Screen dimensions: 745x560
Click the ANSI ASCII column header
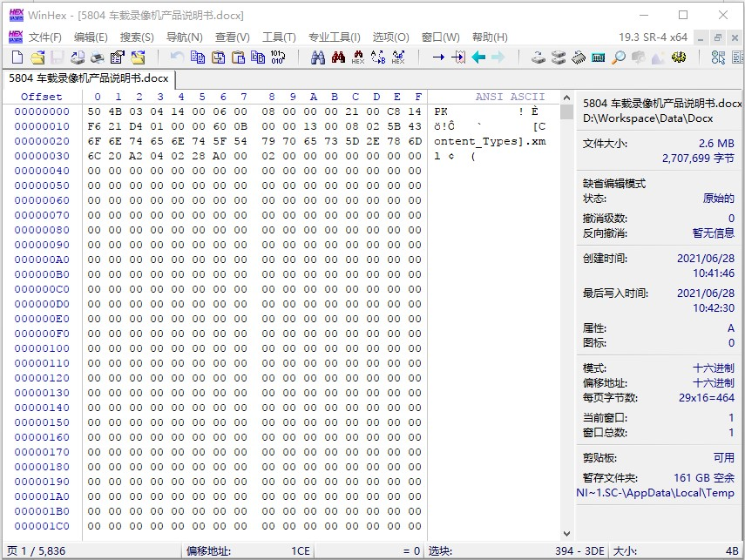tap(510, 97)
